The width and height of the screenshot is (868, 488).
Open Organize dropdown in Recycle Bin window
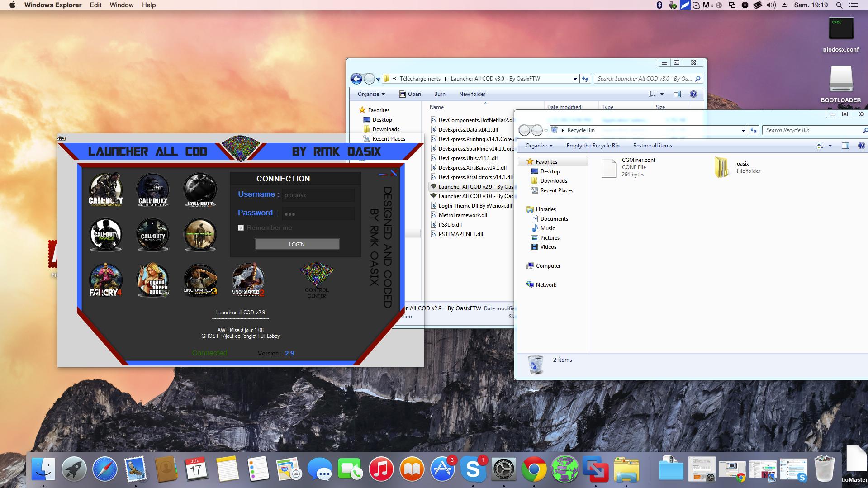coord(539,146)
